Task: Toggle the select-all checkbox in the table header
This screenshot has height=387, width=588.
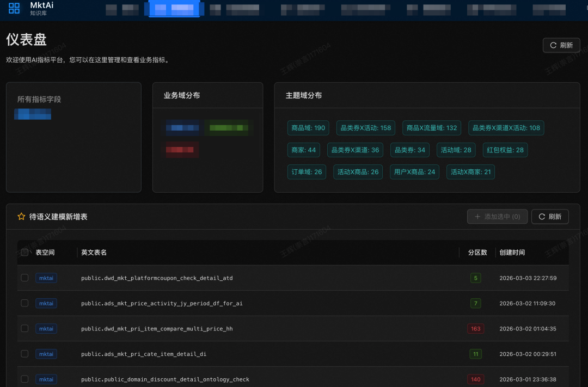Action: 24,253
